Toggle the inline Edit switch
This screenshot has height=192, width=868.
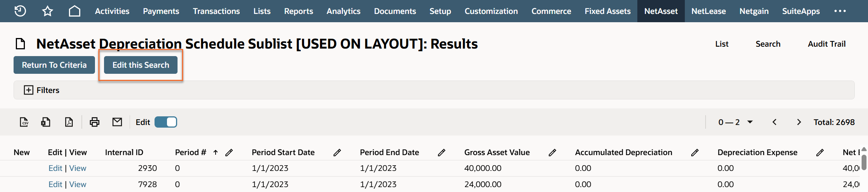click(166, 122)
